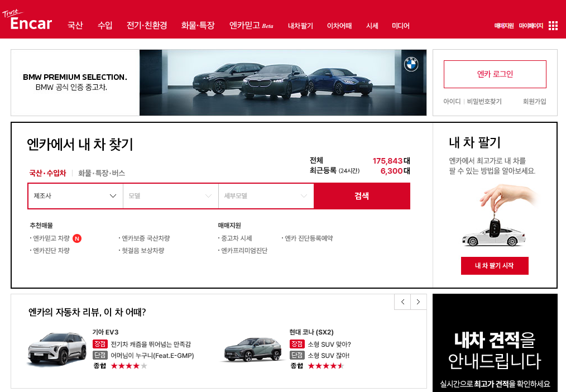Select the 국산·수입차 search category
This screenshot has height=392, width=566.
[46, 172]
